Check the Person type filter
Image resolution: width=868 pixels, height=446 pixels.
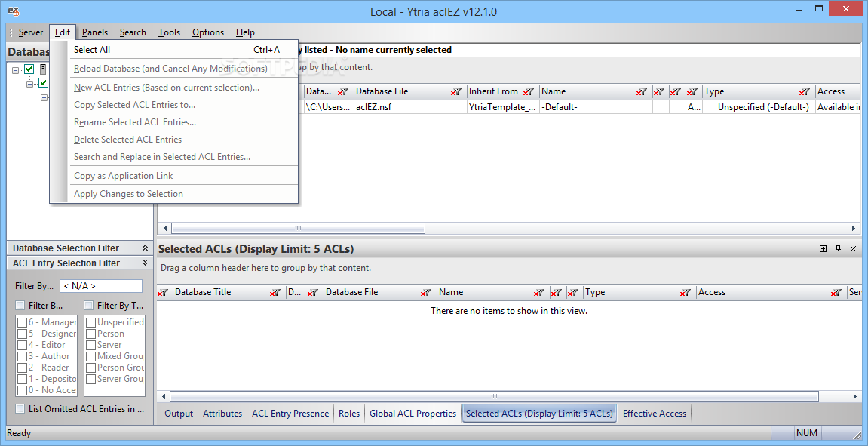coord(90,334)
